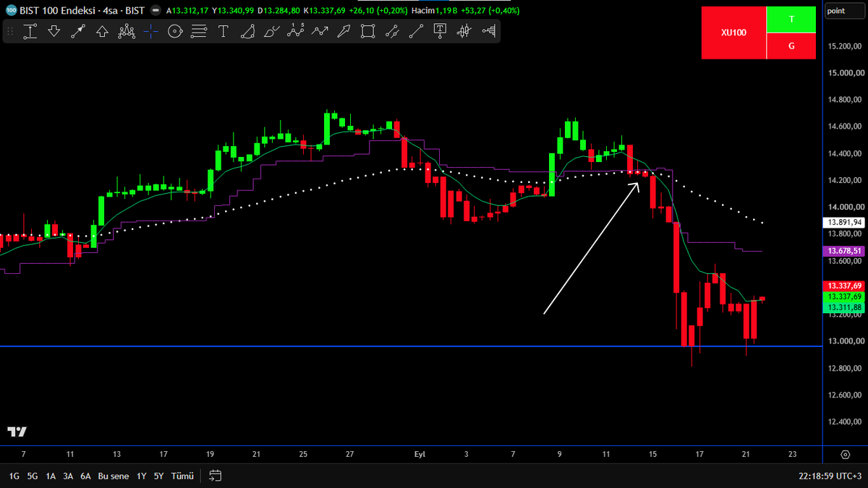Click the Eyl month label on time axis
This screenshot has width=868, height=488.
420,454
